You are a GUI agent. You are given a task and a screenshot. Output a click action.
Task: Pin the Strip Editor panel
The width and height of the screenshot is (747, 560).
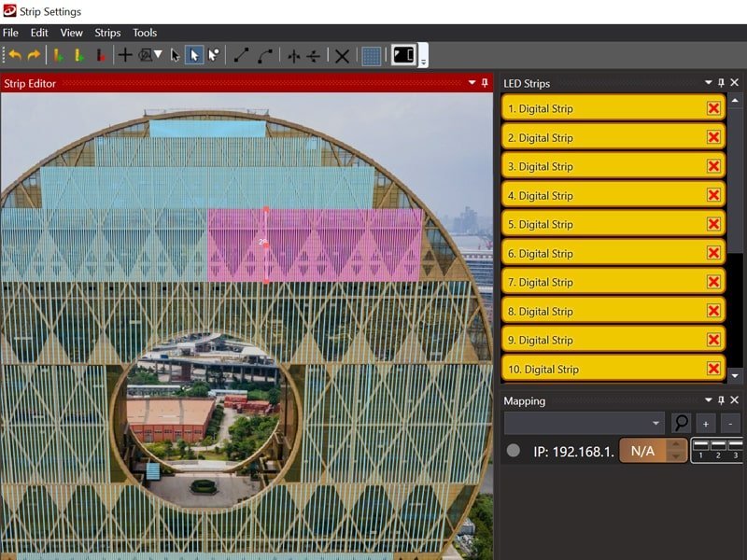pos(485,83)
